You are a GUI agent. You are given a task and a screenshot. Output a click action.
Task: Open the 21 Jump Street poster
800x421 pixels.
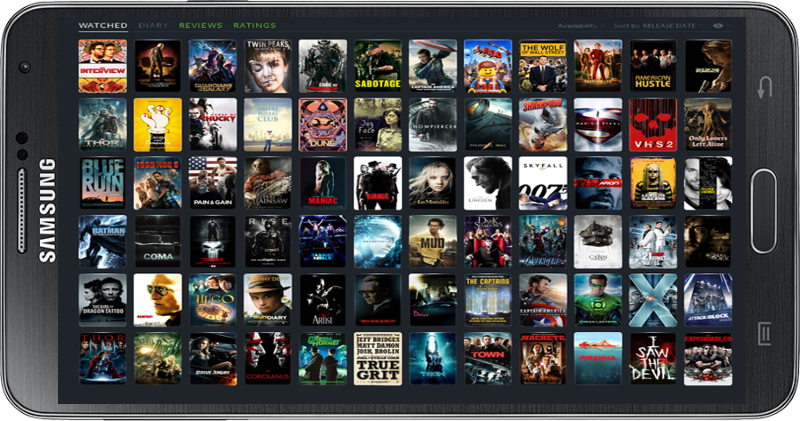pyautogui.click(x=653, y=242)
